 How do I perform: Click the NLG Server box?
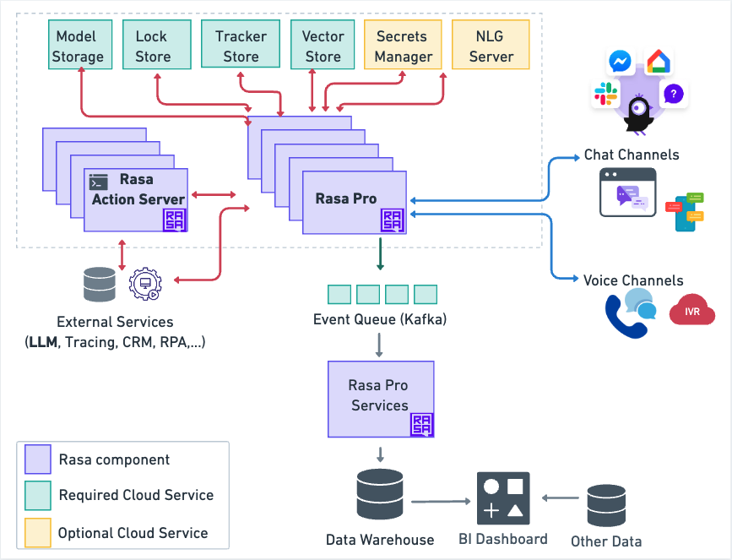[x=491, y=46]
